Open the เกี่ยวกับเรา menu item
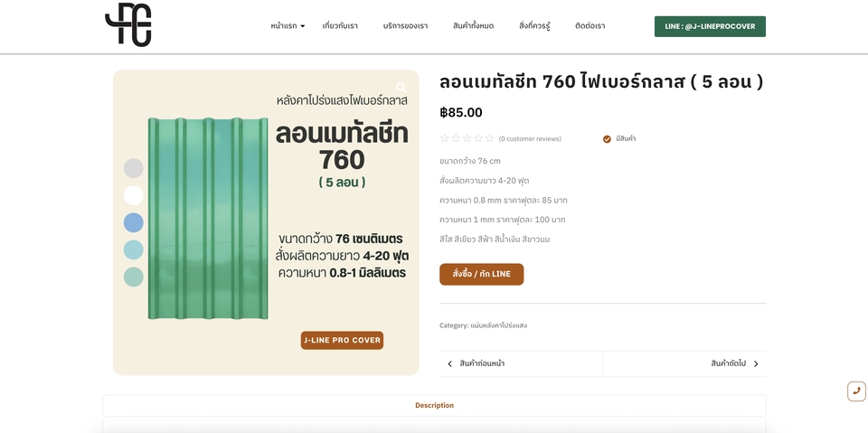Viewport: 868px width, 433px height. pyautogui.click(x=340, y=26)
